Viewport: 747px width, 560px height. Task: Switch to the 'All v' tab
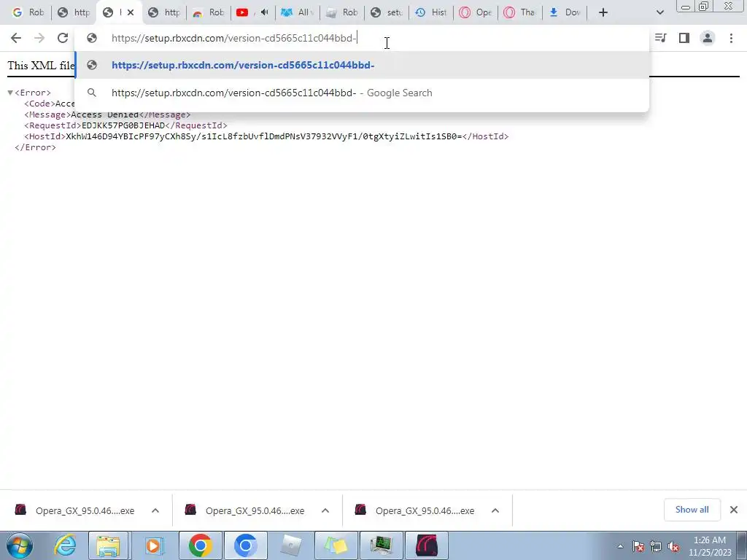point(298,12)
